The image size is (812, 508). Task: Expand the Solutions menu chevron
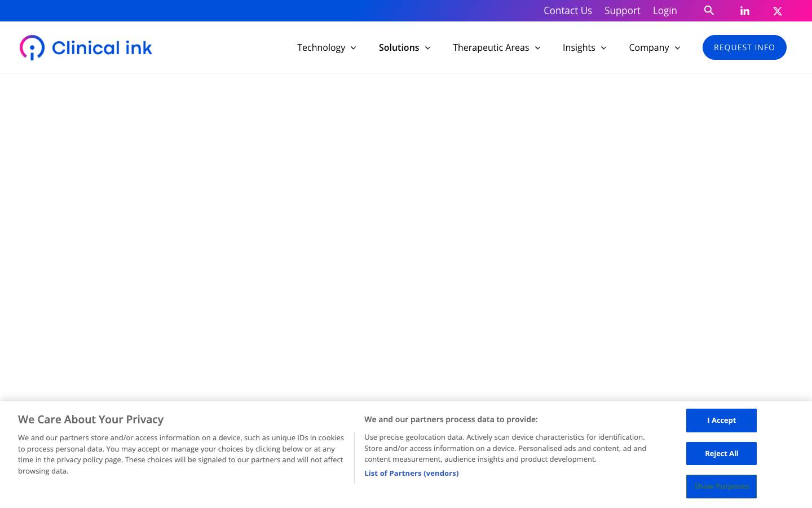coord(427,48)
